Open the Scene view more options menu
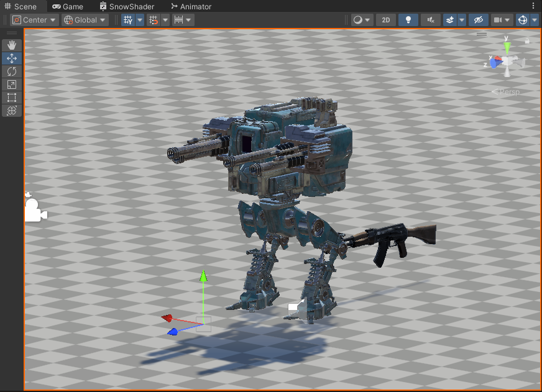The height and width of the screenshot is (392, 542). click(x=533, y=6)
